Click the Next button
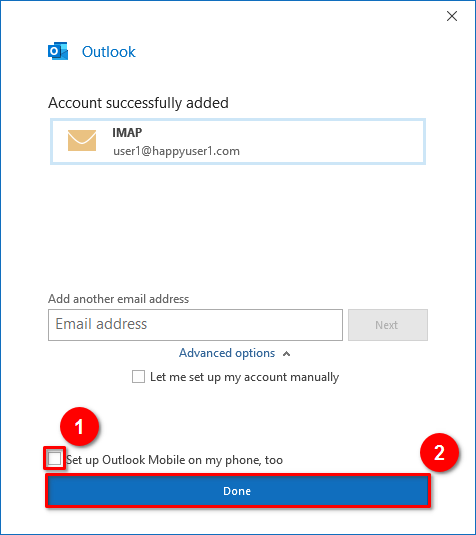The image size is (476, 535). tap(388, 325)
